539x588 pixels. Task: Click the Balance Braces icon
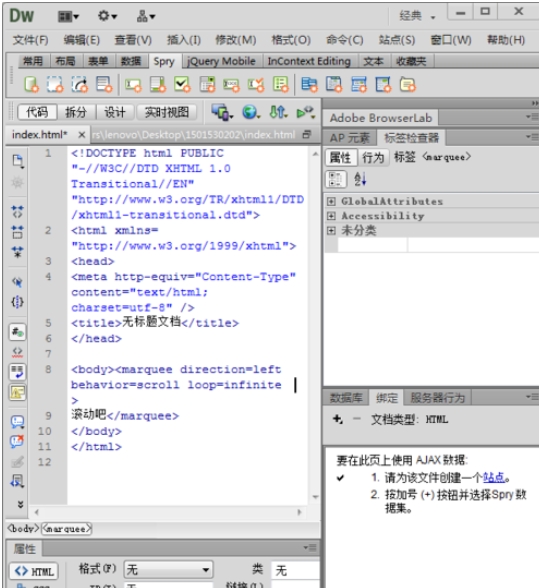pyautogui.click(x=17, y=302)
